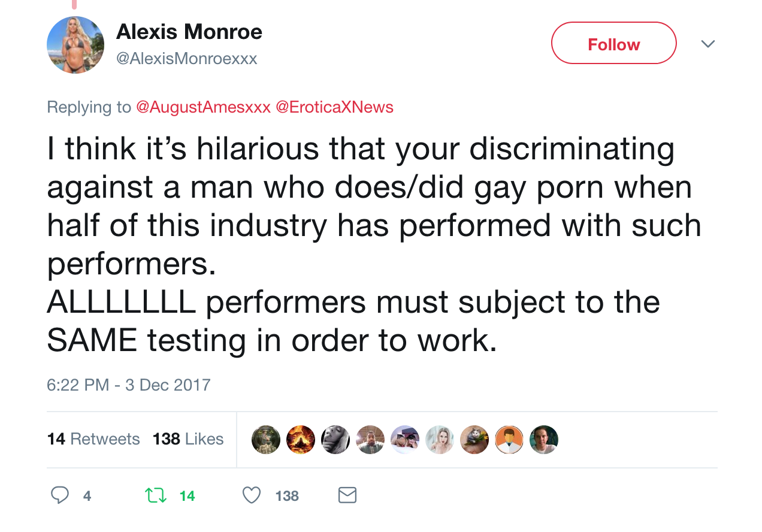
Task: Open the blonde woman liker avatar
Action: pos(440,440)
